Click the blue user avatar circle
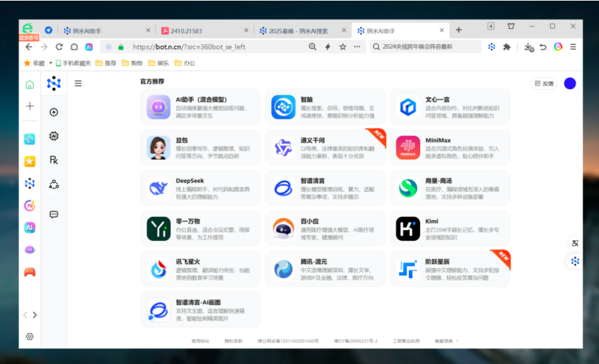The width and height of the screenshot is (599, 364). tap(570, 84)
